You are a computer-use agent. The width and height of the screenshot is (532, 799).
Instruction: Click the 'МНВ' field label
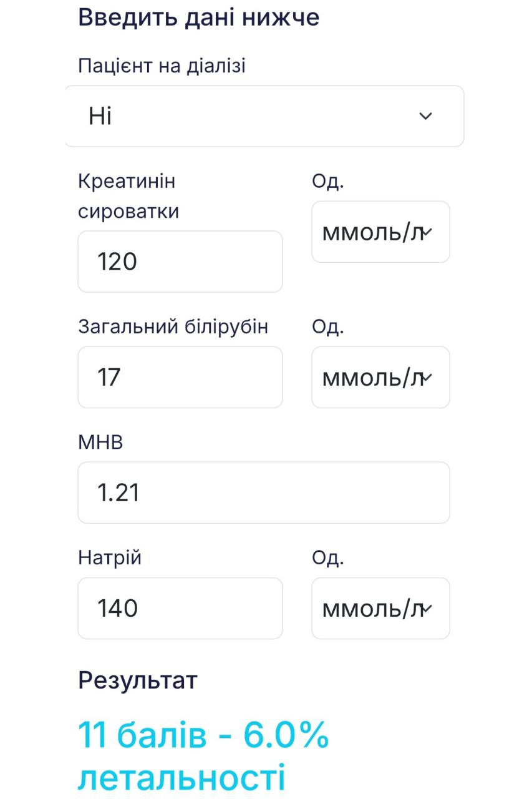point(100,443)
